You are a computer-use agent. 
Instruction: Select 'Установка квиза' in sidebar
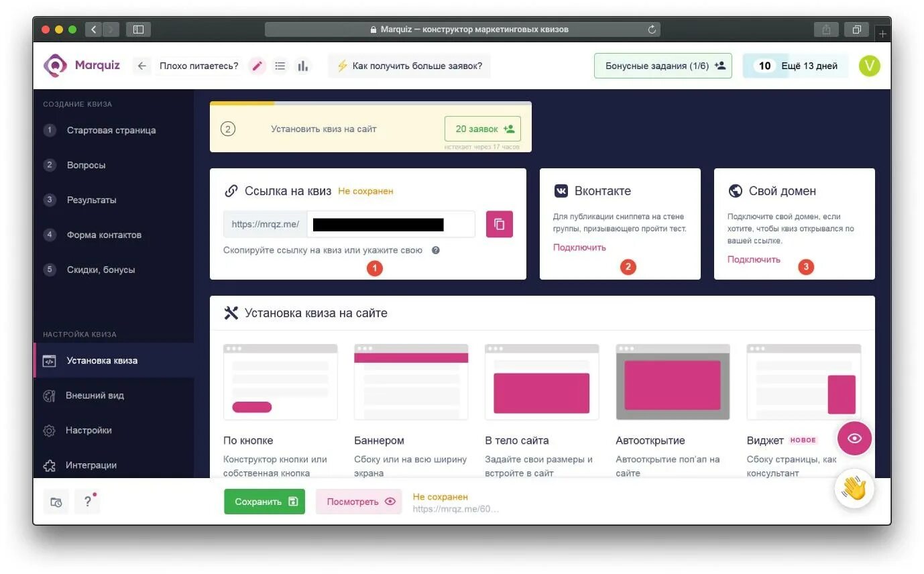[x=114, y=360]
